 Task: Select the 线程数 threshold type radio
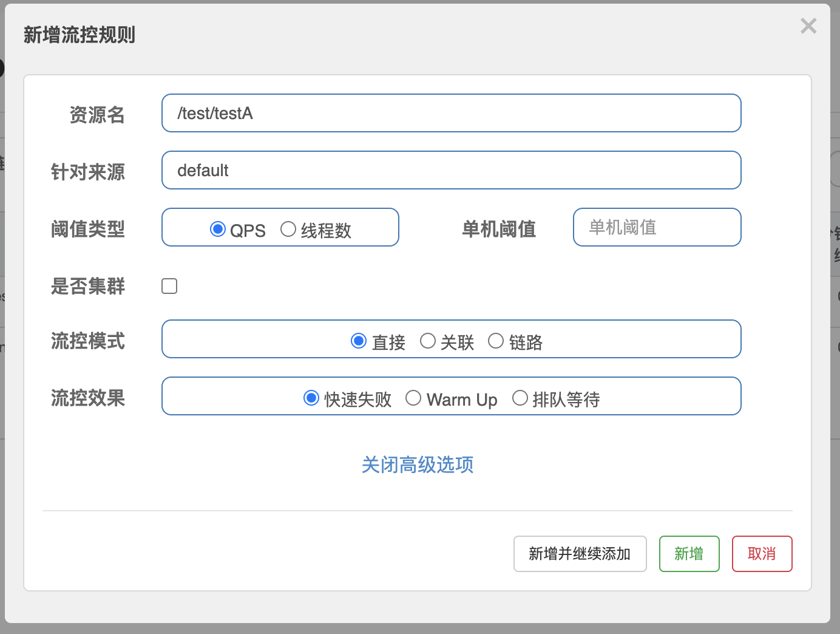pyautogui.click(x=288, y=229)
